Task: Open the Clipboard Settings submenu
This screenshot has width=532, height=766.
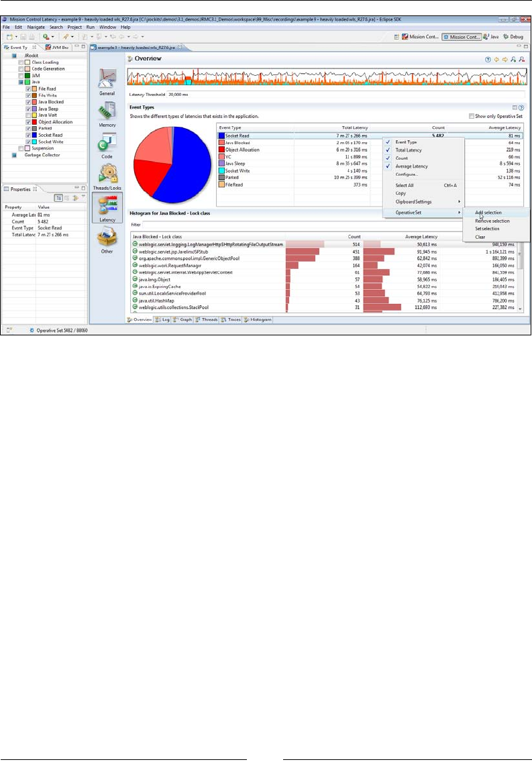Action: coord(423,202)
